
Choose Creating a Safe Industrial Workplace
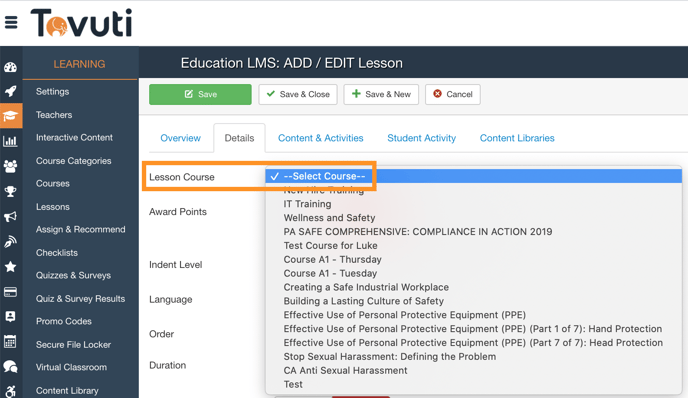tap(473, 287)
